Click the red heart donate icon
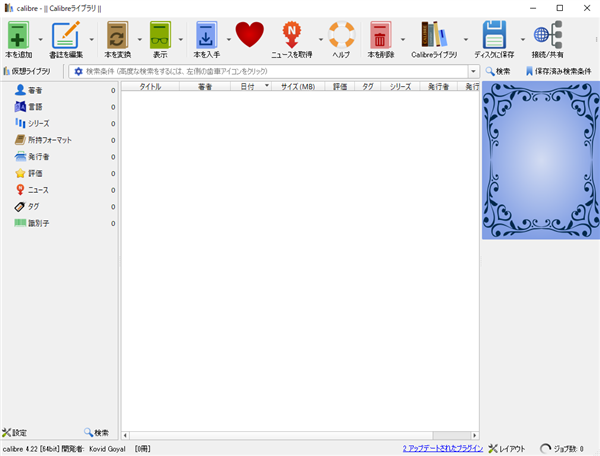The width and height of the screenshot is (600, 456). (249, 35)
